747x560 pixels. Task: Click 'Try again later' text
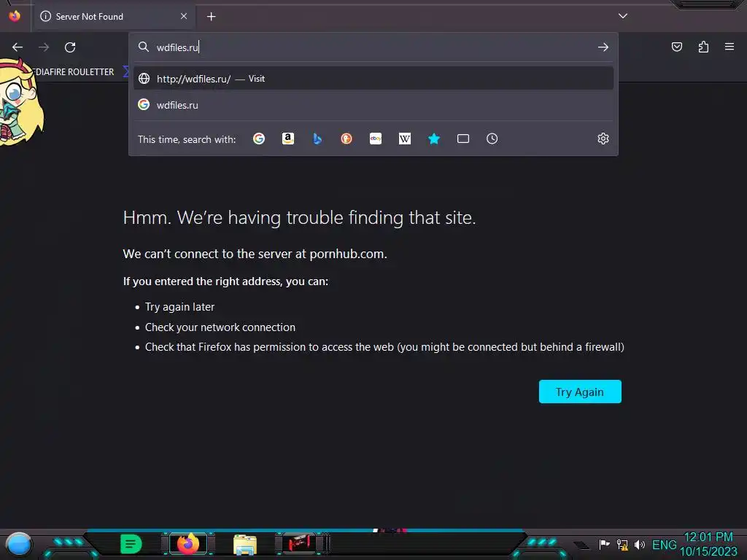[x=179, y=307]
